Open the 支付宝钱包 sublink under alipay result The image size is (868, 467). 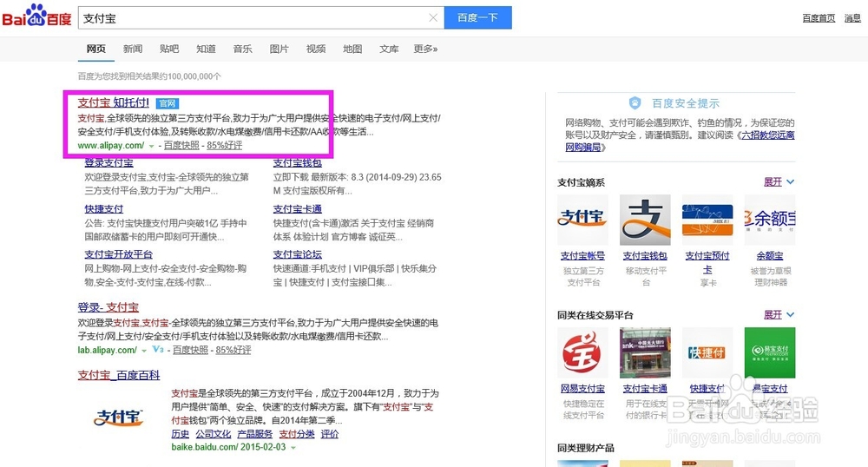click(297, 162)
